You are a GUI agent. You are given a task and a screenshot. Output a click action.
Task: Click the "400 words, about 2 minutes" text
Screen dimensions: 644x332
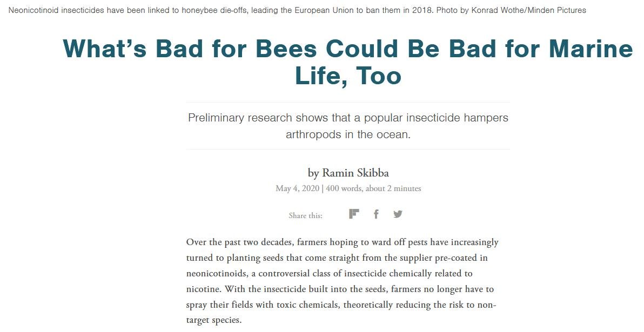(x=373, y=188)
